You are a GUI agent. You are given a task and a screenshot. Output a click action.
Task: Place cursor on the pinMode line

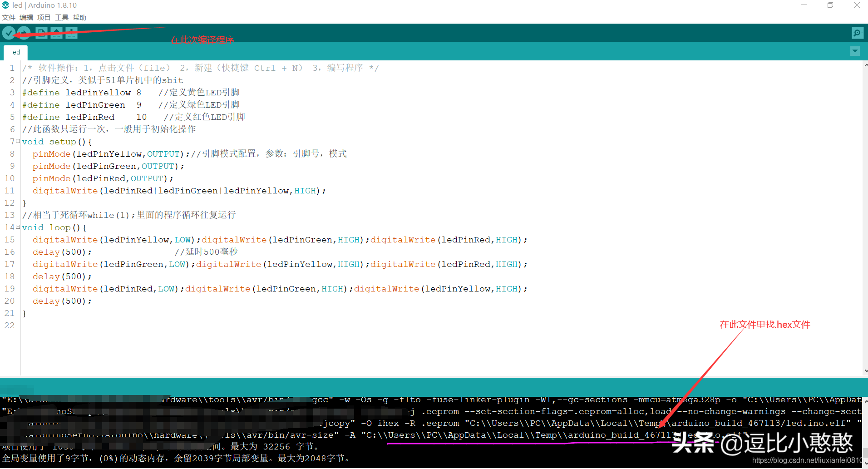(x=113, y=153)
